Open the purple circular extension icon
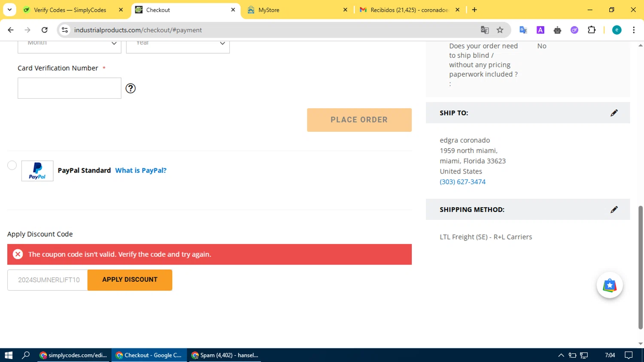The height and width of the screenshot is (362, 644). [x=574, y=30]
